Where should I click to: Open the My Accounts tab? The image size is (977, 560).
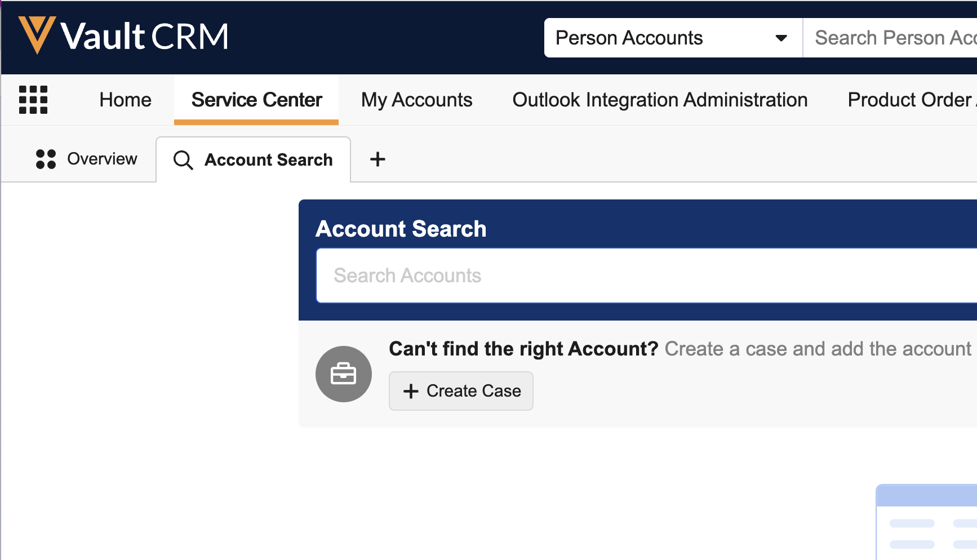pos(416,100)
